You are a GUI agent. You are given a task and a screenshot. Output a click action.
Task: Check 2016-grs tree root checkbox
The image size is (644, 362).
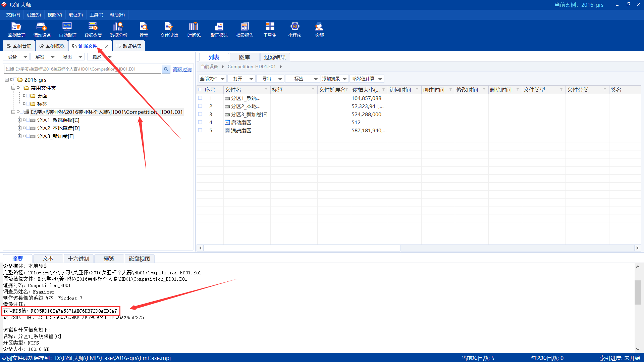tap(15, 80)
